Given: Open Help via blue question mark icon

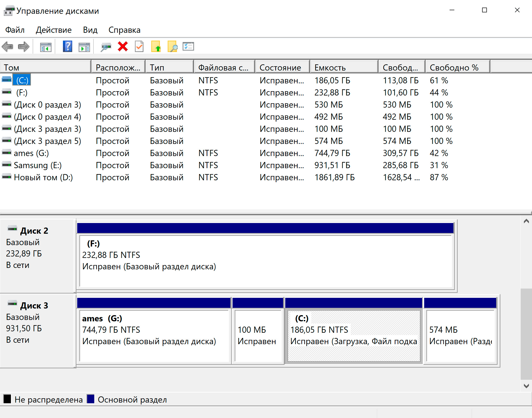Looking at the screenshot, I should coord(67,46).
